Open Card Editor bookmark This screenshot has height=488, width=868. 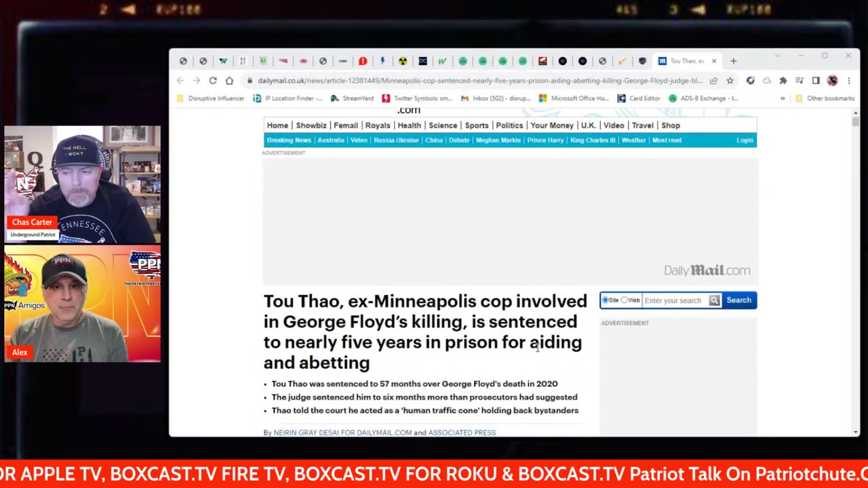pos(638,98)
